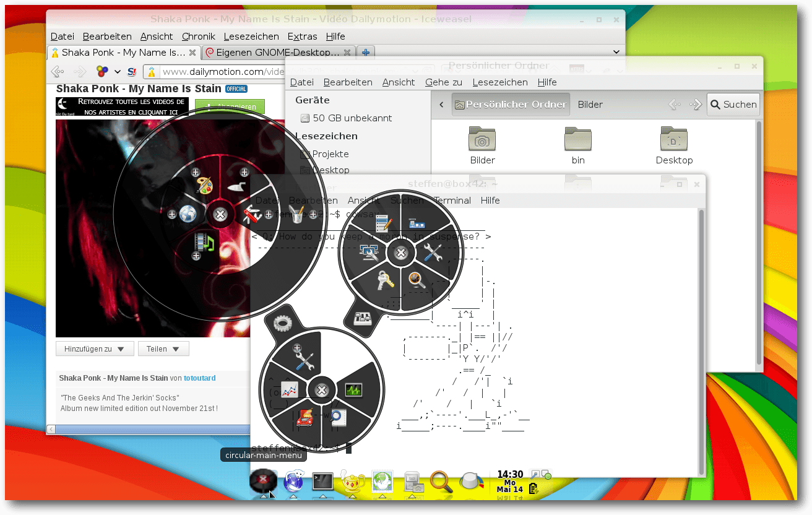Click the Bilder path button

[590, 105]
